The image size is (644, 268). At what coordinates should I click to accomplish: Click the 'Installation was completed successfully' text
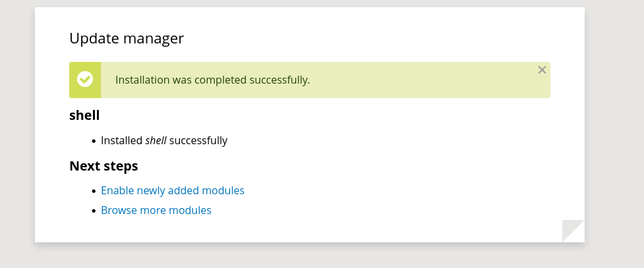click(212, 80)
